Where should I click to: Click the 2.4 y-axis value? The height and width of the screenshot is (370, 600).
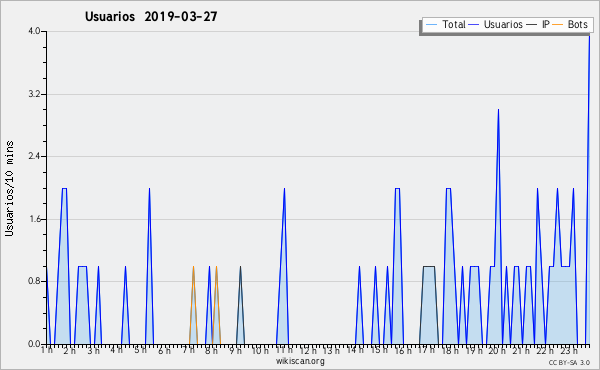point(34,156)
